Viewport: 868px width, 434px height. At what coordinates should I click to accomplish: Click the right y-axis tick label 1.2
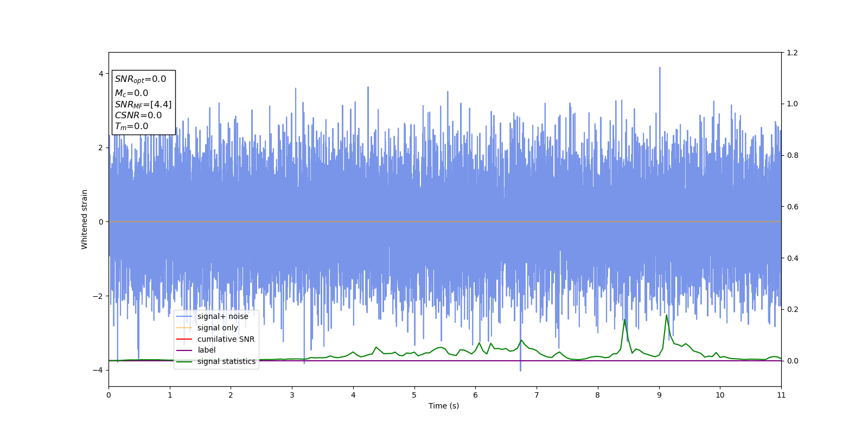(x=793, y=53)
